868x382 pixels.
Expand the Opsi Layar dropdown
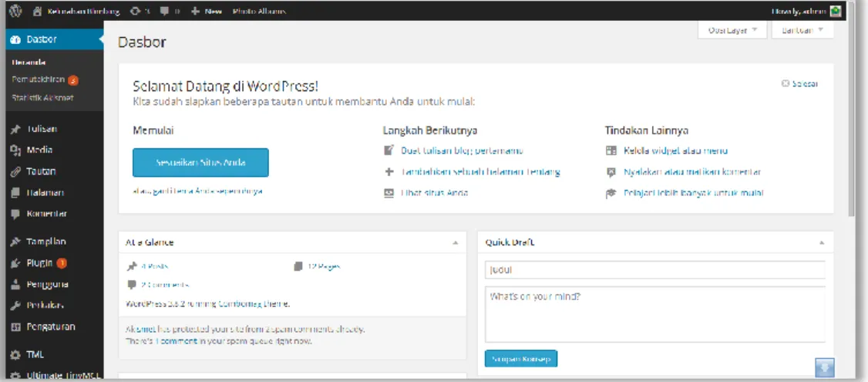[733, 31]
